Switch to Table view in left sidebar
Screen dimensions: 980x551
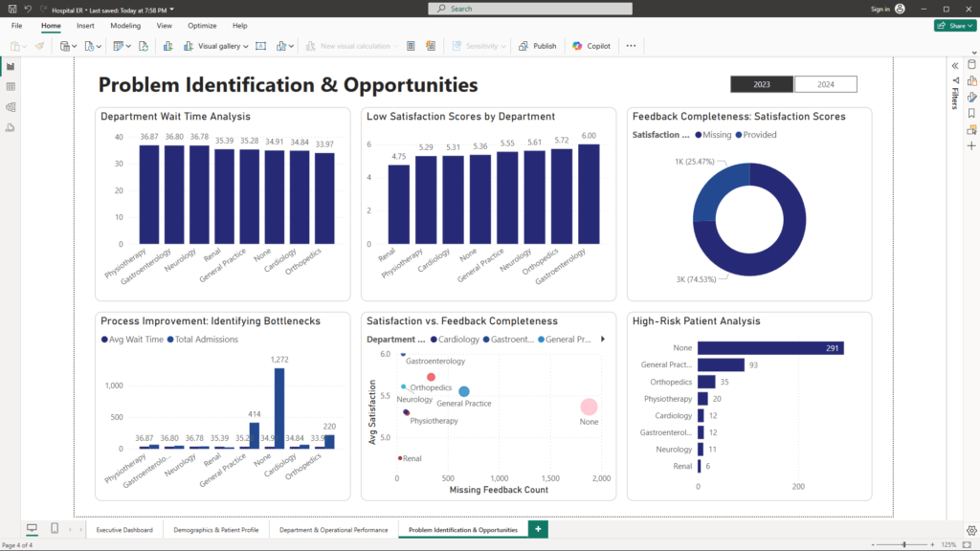click(x=11, y=87)
